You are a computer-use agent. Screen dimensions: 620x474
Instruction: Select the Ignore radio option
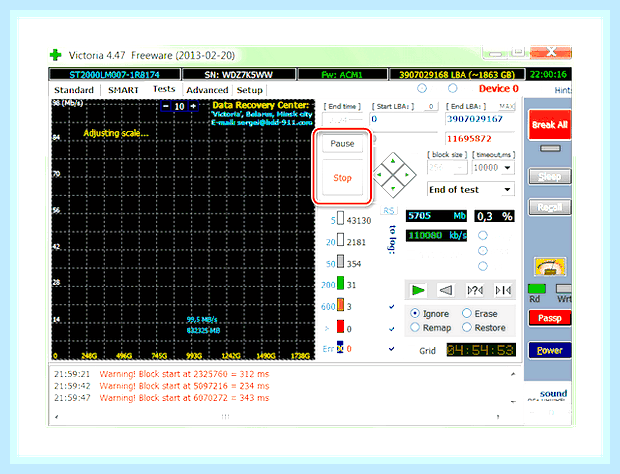[414, 313]
